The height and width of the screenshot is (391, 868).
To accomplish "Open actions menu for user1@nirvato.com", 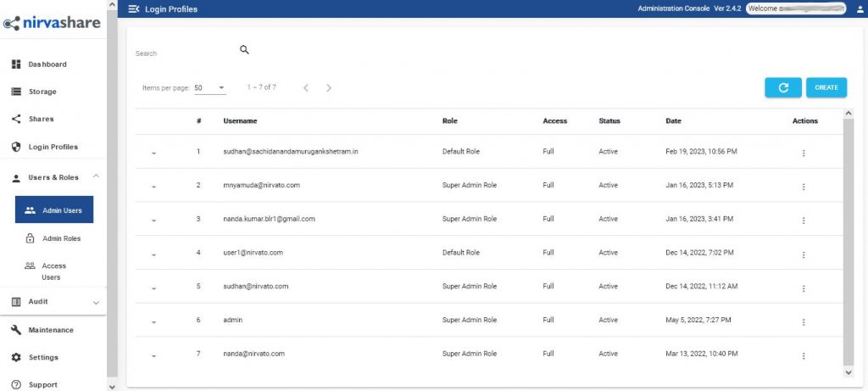I will click(804, 254).
